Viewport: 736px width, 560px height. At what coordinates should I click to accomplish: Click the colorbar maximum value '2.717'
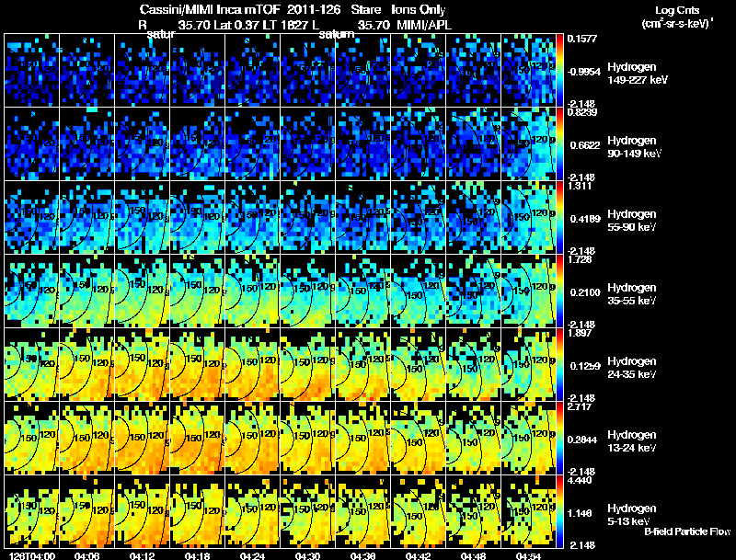[x=580, y=406]
